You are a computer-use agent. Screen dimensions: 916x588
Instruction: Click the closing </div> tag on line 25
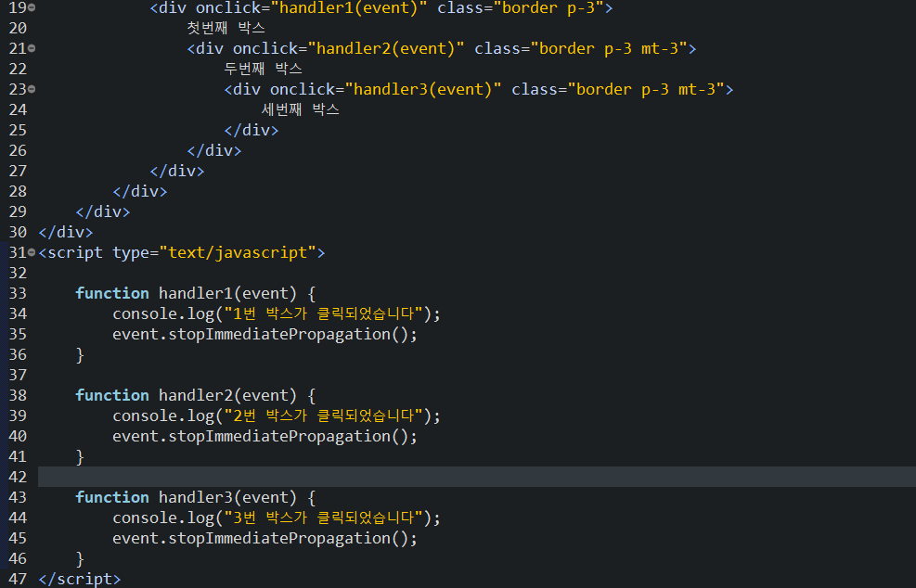pyautogui.click(x=252, y=130)
